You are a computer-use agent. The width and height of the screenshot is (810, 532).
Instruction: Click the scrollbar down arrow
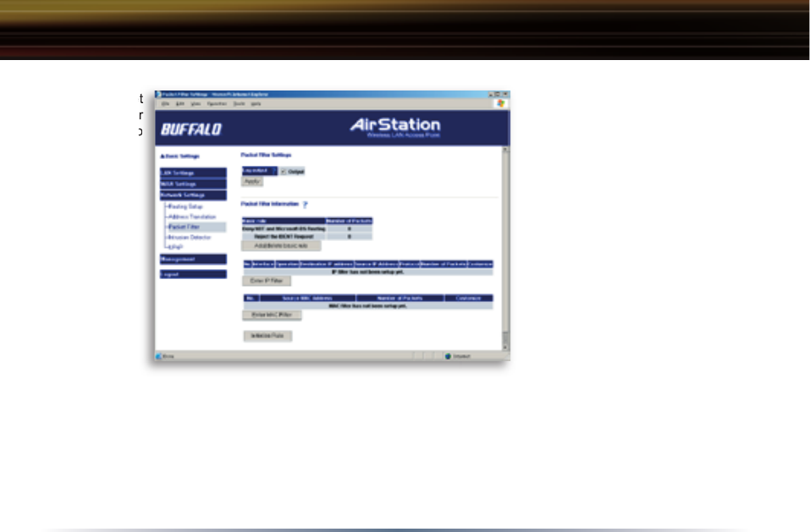pos(505,348)
